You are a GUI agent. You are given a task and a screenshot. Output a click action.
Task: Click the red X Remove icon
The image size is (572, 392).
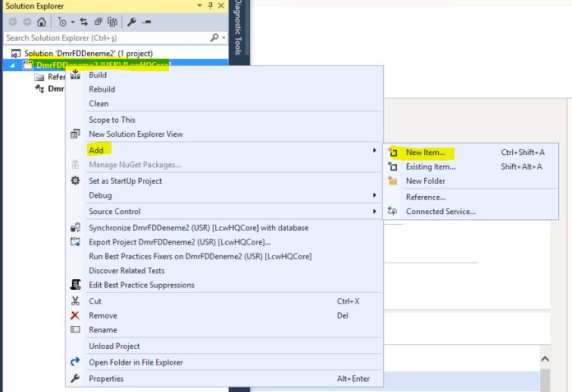75,315
